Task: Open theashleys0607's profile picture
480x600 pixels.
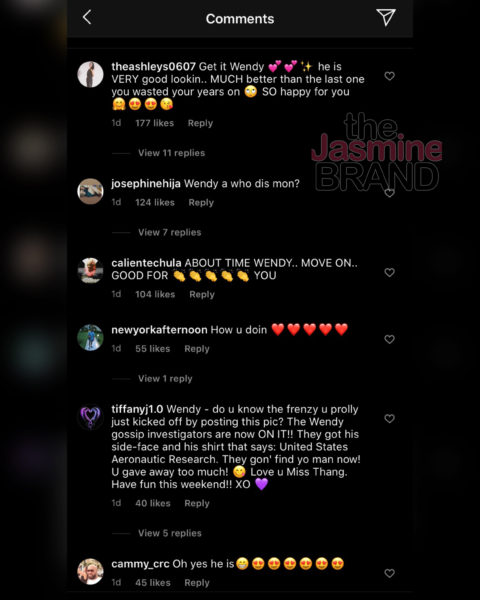Action: click(90, 74)
